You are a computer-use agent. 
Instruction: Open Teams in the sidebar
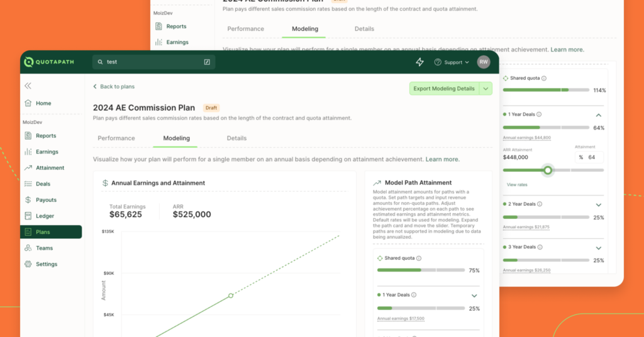coord(44,248)
